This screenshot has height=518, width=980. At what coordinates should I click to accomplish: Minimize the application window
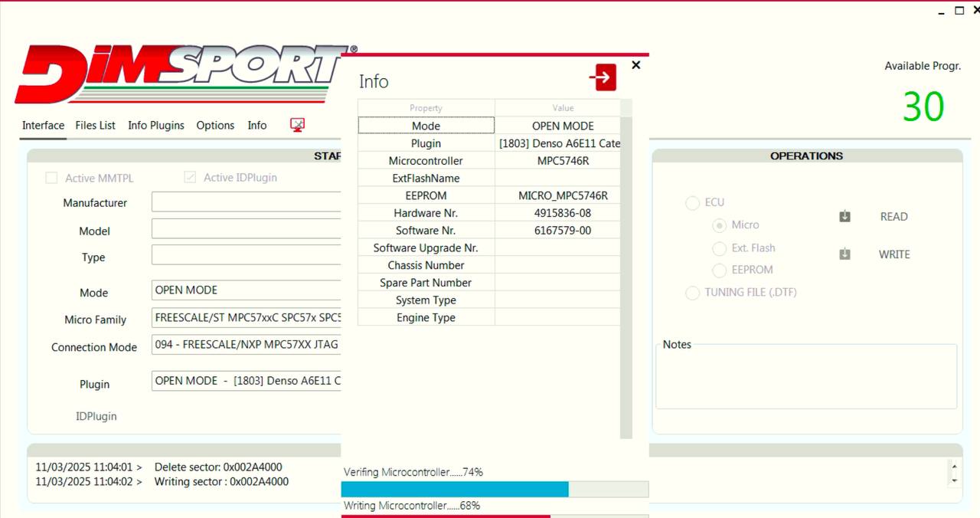point(942,11)
